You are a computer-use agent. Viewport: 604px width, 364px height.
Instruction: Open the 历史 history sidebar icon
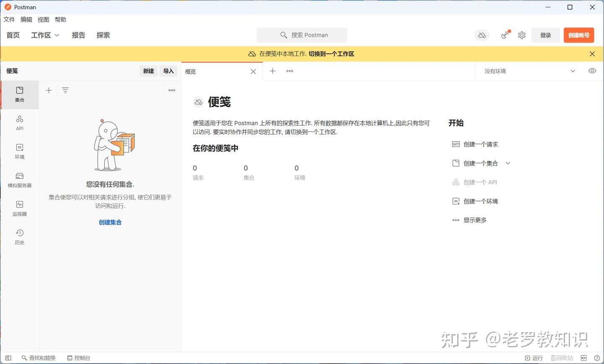20,237
